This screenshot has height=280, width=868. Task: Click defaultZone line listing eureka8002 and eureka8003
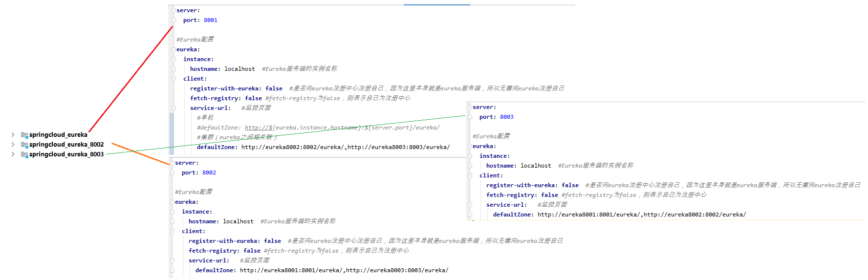pos(324,147)
